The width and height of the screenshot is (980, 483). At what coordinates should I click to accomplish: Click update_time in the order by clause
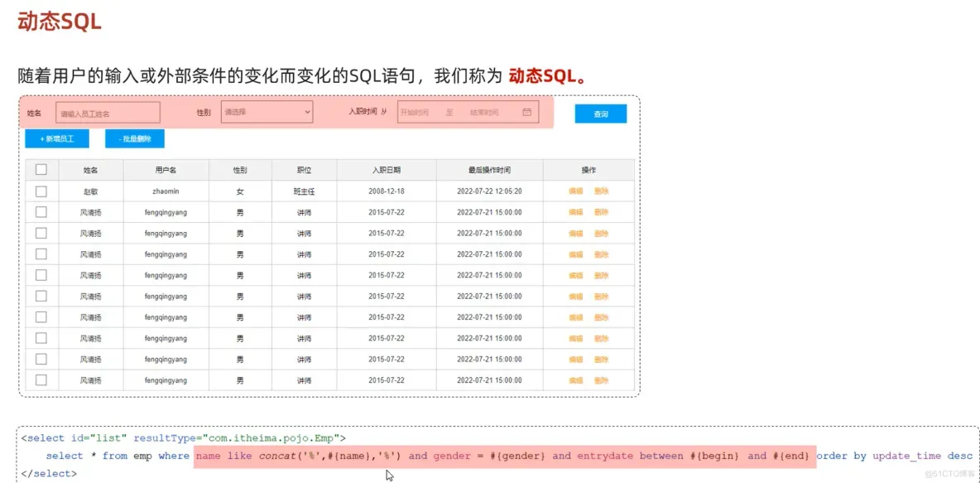click(906, 456)
